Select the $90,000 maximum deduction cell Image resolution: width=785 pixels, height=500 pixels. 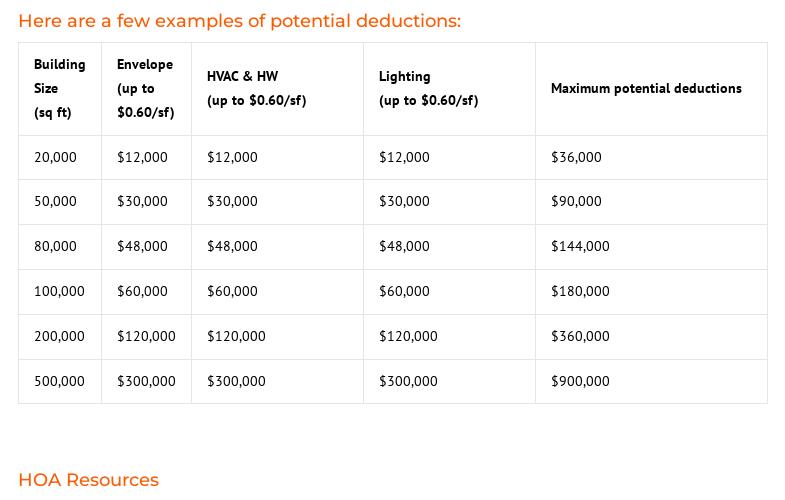651,202
